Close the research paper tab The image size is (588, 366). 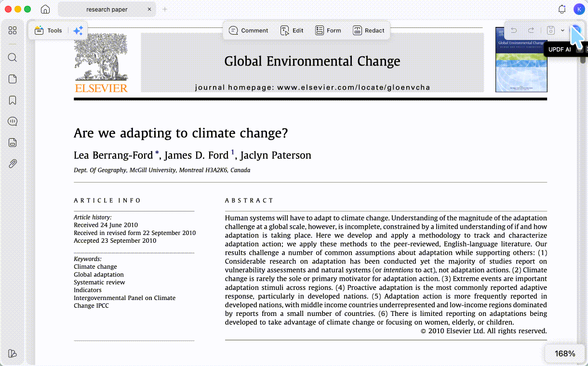[149, 9]
